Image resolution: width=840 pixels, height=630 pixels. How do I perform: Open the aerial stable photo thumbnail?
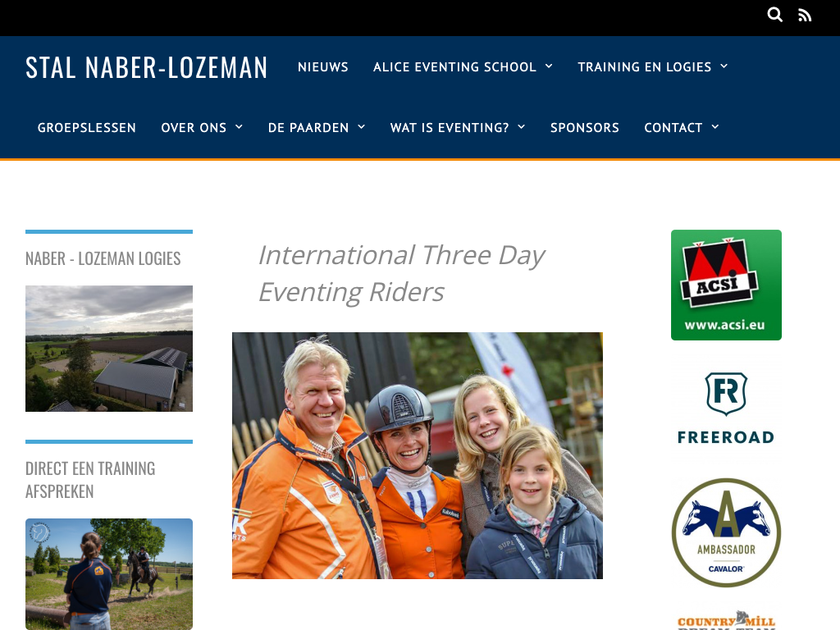click(x=109, y=348)
